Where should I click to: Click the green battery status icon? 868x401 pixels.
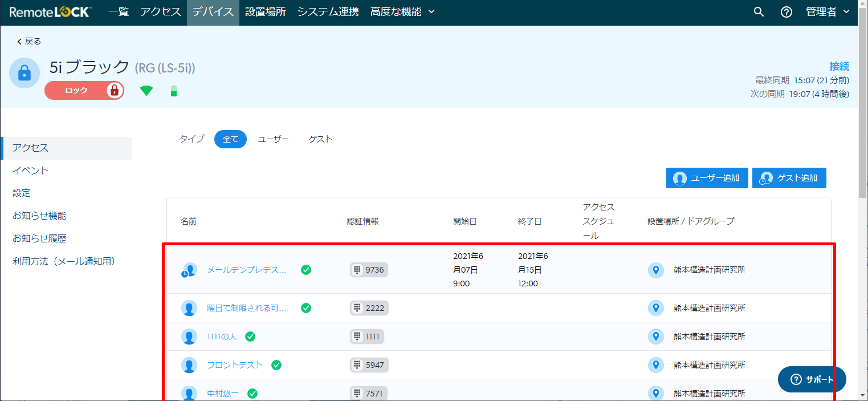click(x=174, y=91)
